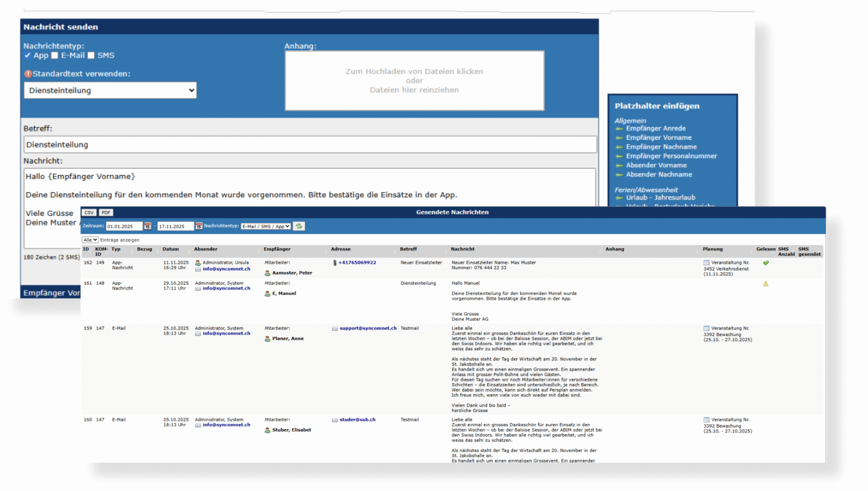The height and width of the screenshot is (491, 868).
Task: Tick the SMS message type checkbox
Action: pos(91,55)
